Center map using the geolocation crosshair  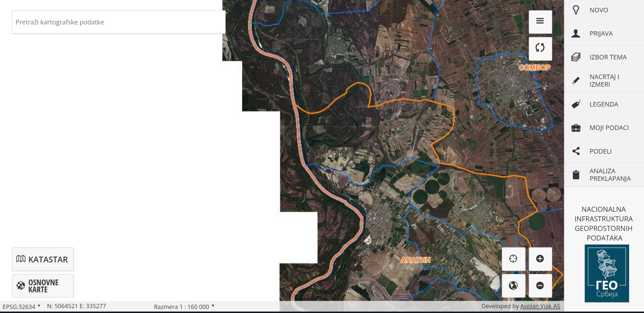tap(514, 259)
